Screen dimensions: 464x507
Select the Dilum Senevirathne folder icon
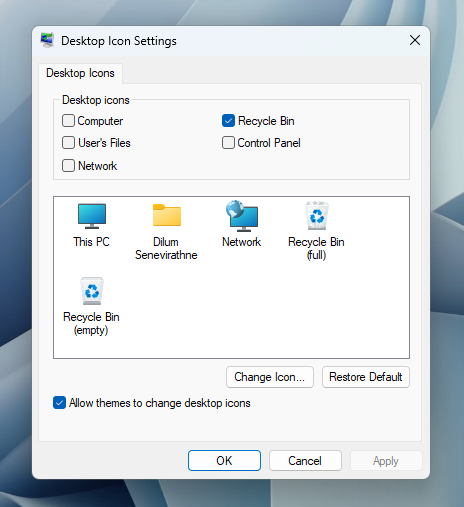click(167, 215)
